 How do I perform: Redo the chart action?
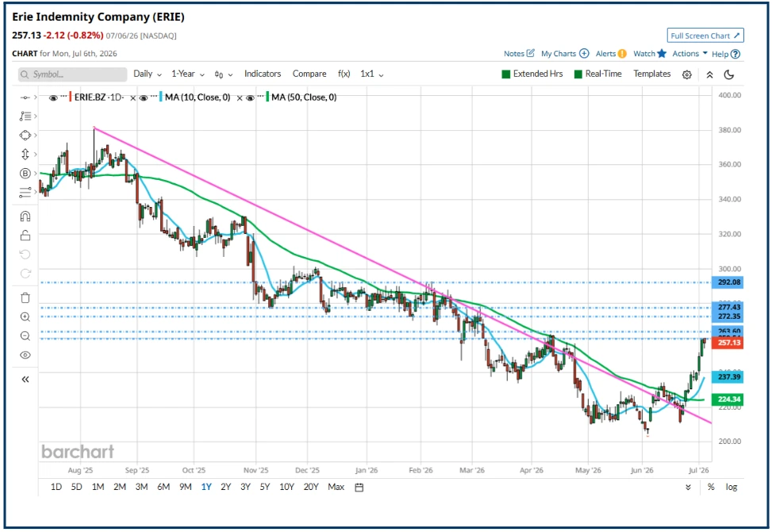[x=25, y=274]
